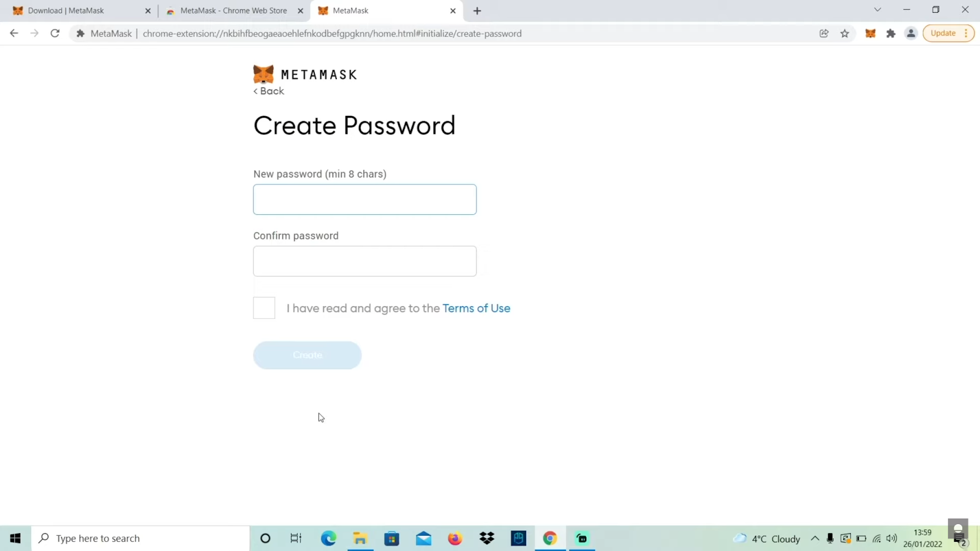
Task: Open the Terms of Use link
Action: tap(477, 309)
